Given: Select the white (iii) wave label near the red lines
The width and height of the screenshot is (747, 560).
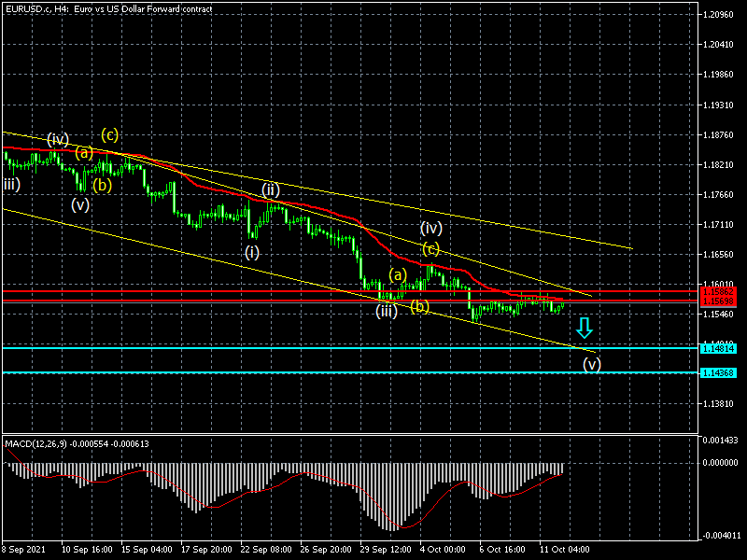Looking at the screenshot, I should pos(387,311).
